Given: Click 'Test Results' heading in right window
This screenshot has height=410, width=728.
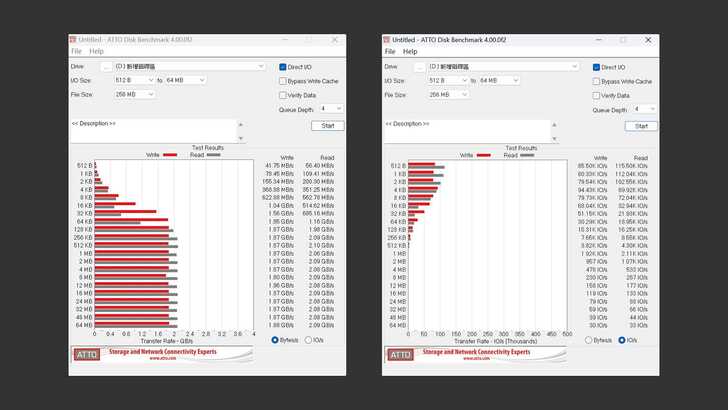Looking at the screenshot, I should click(x=521, y=148).
